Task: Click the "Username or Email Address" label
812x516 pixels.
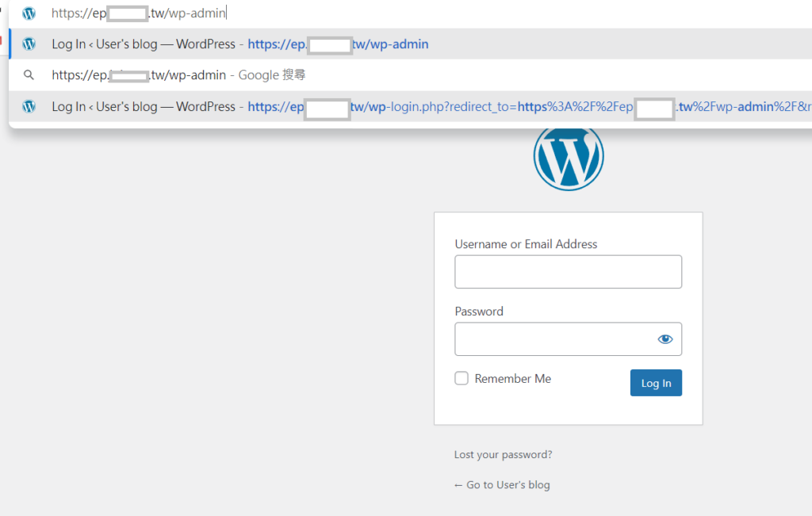Action: click(x=526, y=244)
